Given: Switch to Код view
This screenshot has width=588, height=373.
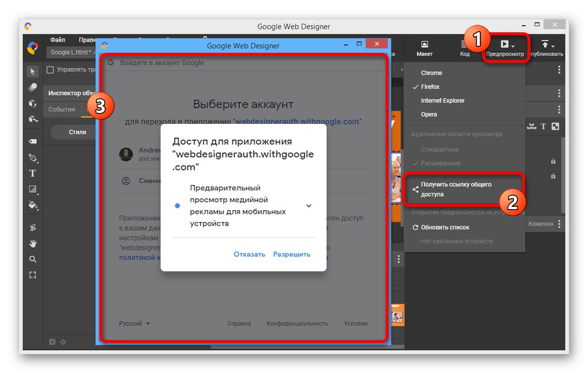Looking at the screenshot, I should click(465, 49).
